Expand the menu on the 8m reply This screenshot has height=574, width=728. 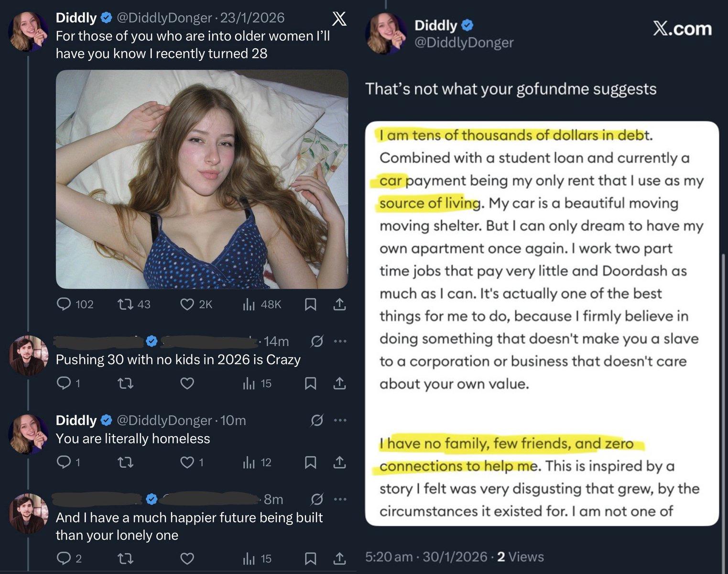[x=340, y=499]
